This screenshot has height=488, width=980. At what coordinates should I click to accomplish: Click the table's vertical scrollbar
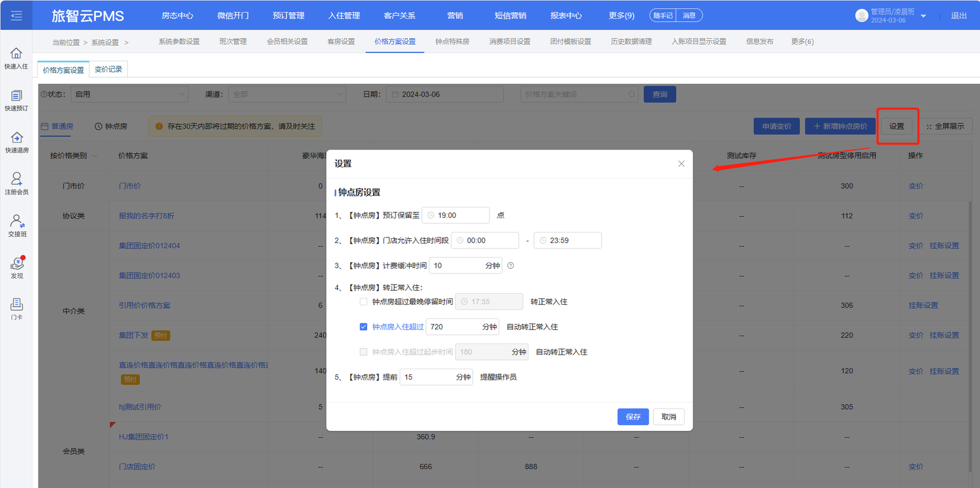point(970,336)
